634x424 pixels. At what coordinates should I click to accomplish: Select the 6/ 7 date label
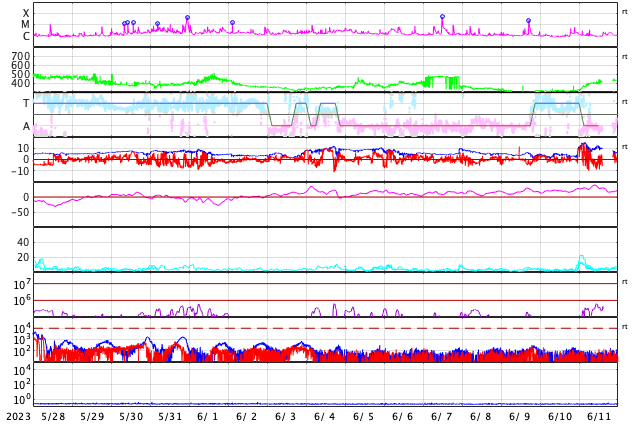[x=442, y=416]
